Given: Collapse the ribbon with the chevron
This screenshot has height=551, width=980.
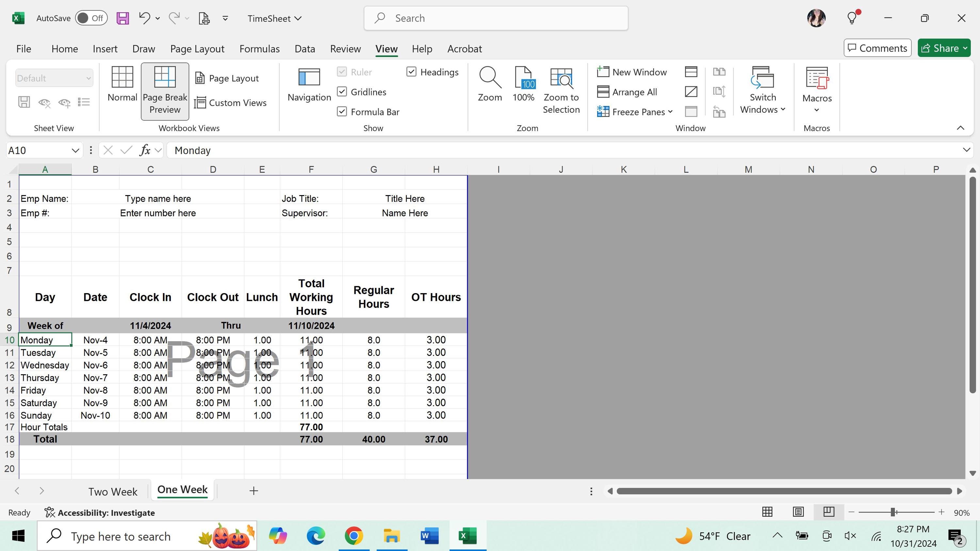Looking at the screenshot, I should (x=960, y=128).
